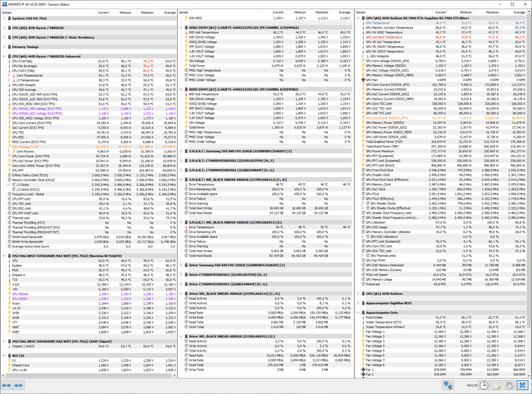The image size is (532, 394).
Task: Click thermometer icon beside GPU Hot Spot Temperature
Action: click(x=363, y=37)
